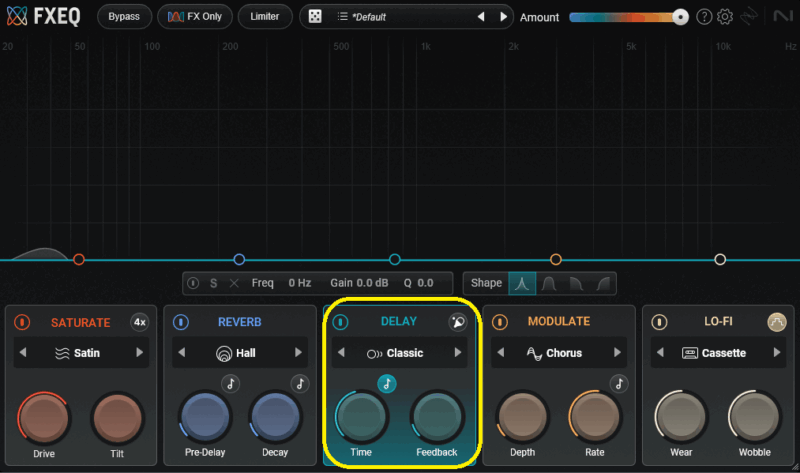Toggle 4x oversampling in Saturate module
The width and height of the screenshot is (800, 473).
point(140,322)
